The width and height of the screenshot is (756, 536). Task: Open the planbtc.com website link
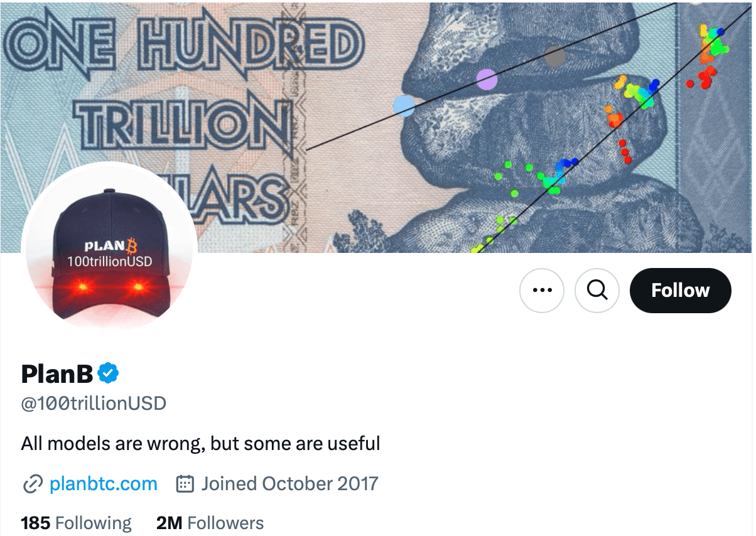click(x=103, y=484)
